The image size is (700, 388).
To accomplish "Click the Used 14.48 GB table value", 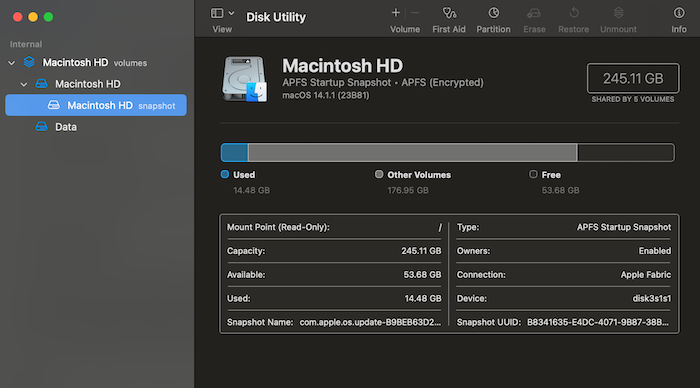I will point(423,298).
